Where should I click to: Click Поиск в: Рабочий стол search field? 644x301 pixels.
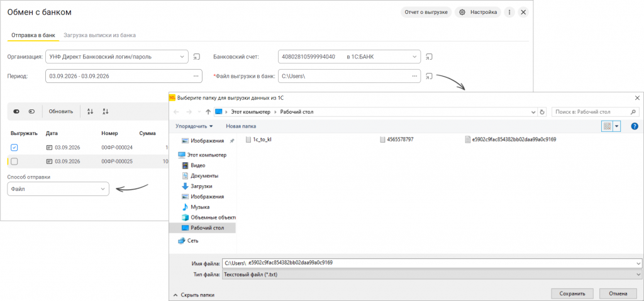pyautogui.click(x=595, y=112)
